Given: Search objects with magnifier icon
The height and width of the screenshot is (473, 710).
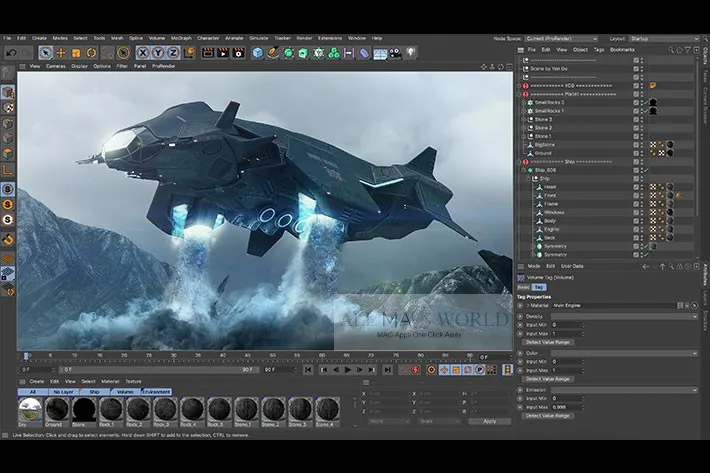Looking at the screenshot, I should tap(671, 50).
